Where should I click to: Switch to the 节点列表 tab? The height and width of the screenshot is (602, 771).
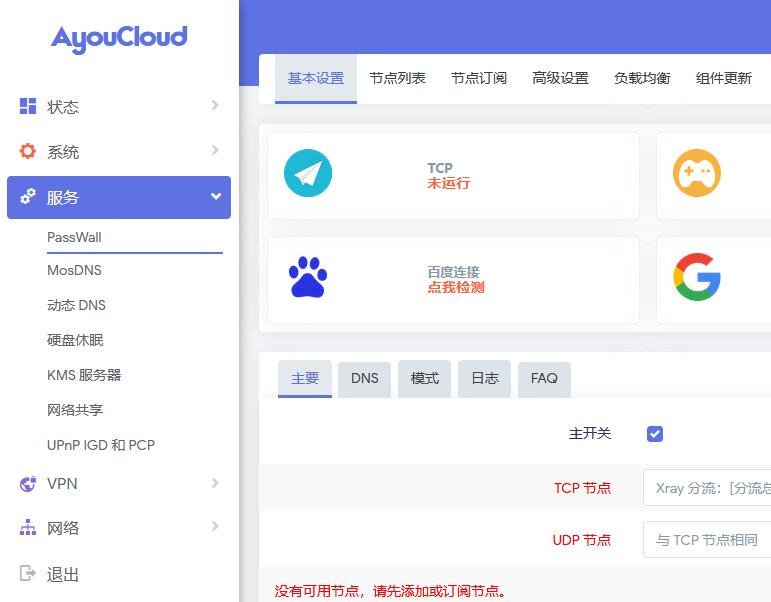397,78
